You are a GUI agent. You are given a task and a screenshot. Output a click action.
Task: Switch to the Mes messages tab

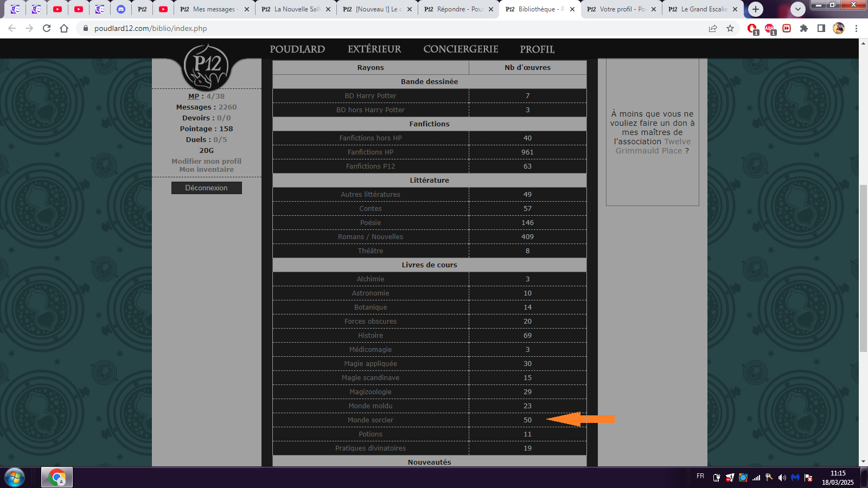(x=214, y=9)
